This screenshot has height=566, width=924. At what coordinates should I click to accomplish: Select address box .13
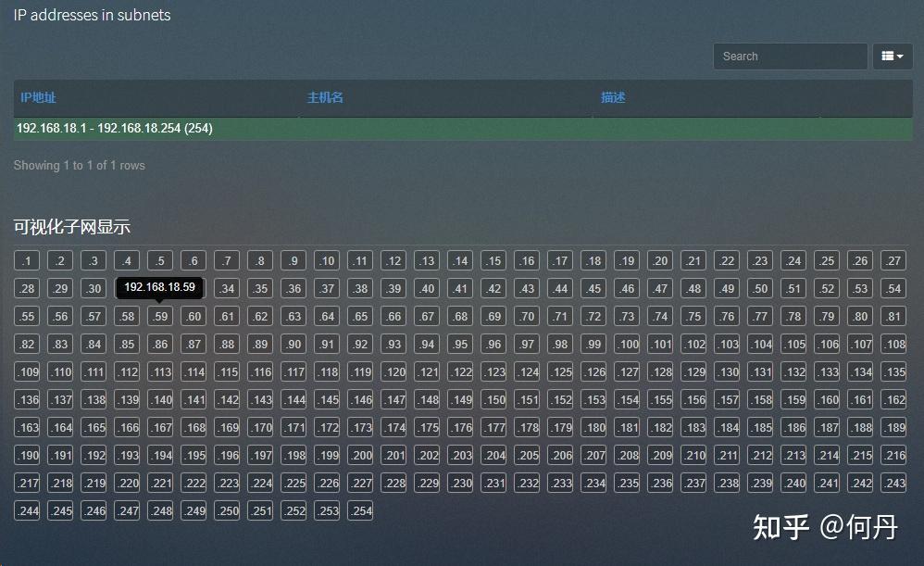coord(427,260)
